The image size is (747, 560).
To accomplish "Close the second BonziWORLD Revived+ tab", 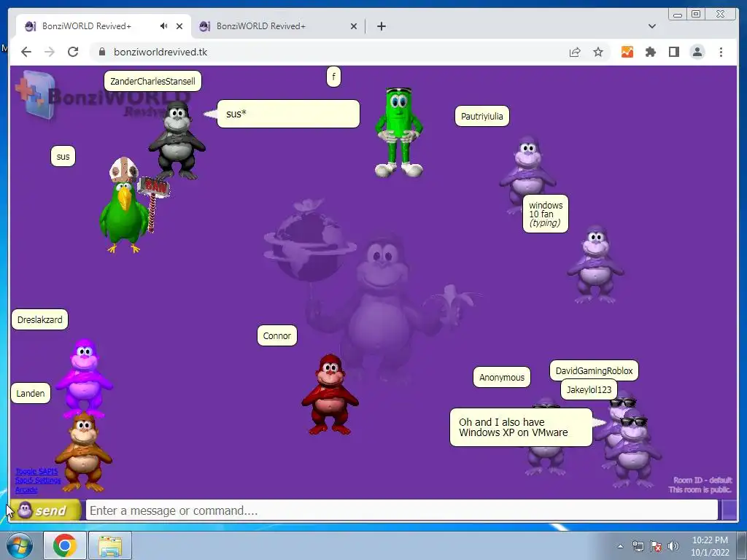I will [x=354, y=26].
